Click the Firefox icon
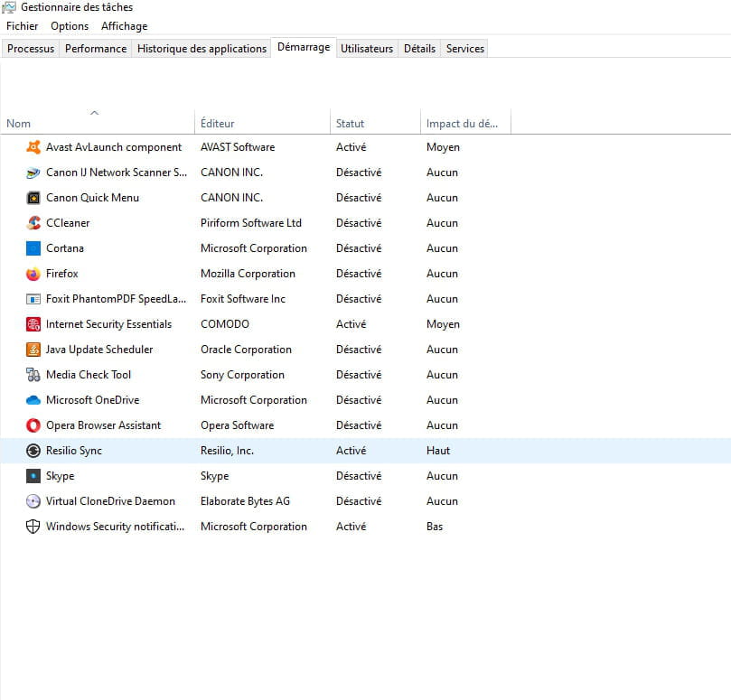 [33, 274]
